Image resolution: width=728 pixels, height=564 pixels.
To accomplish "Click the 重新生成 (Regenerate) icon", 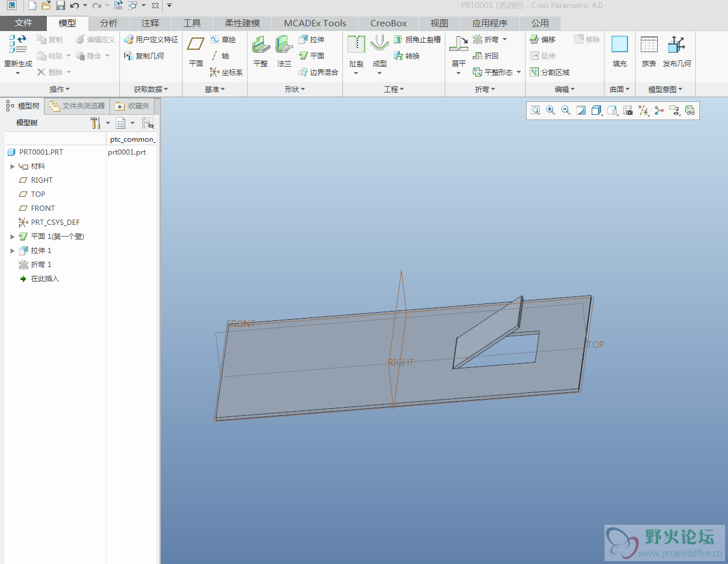I will 18,45.
